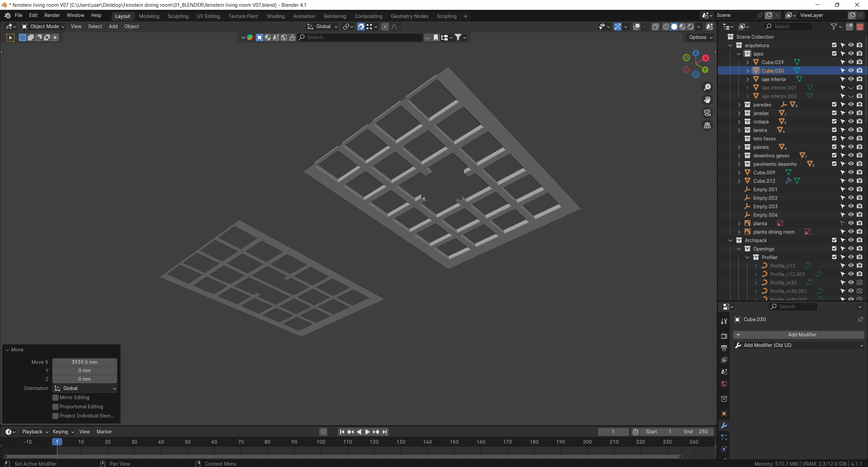This screenshot has width=868, height=467.
Task: Click the End frame field
Action: (x=696, y=432)
